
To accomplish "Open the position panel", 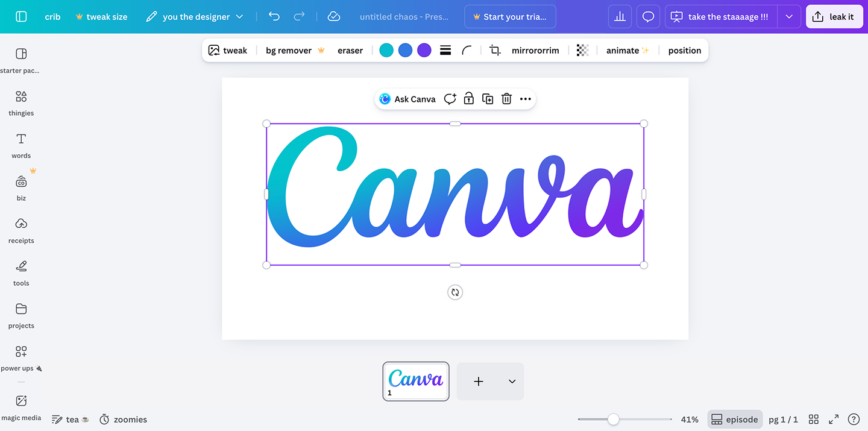I will (685, 51).
